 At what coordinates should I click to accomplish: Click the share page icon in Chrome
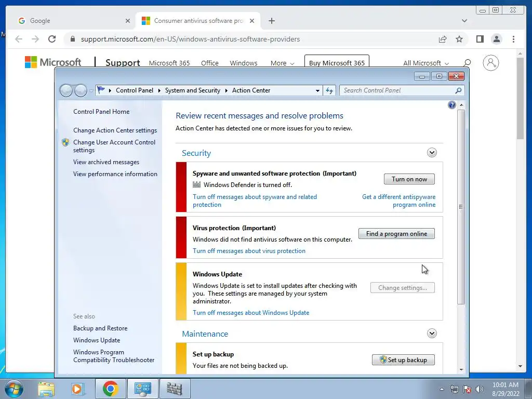(x=443, y=39)
